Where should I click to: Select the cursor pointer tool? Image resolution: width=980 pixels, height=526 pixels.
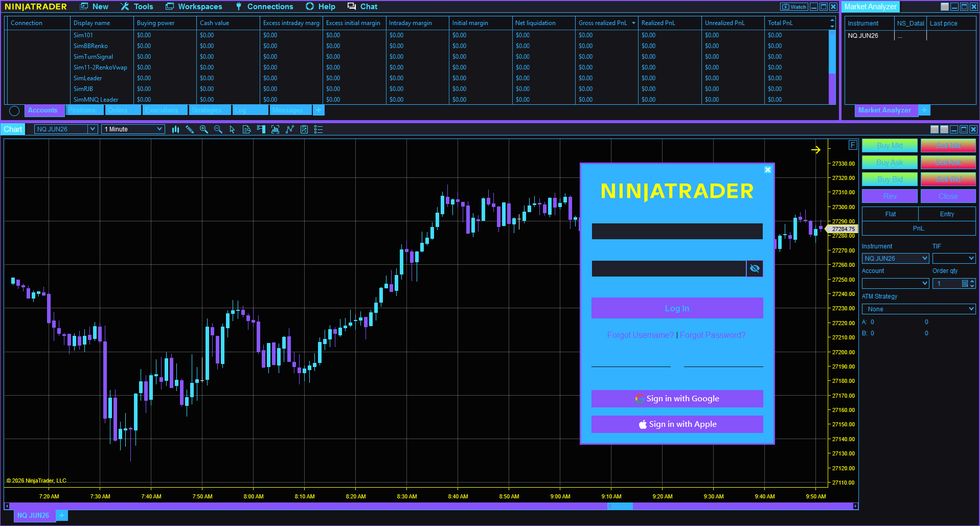tap(233, 129)
